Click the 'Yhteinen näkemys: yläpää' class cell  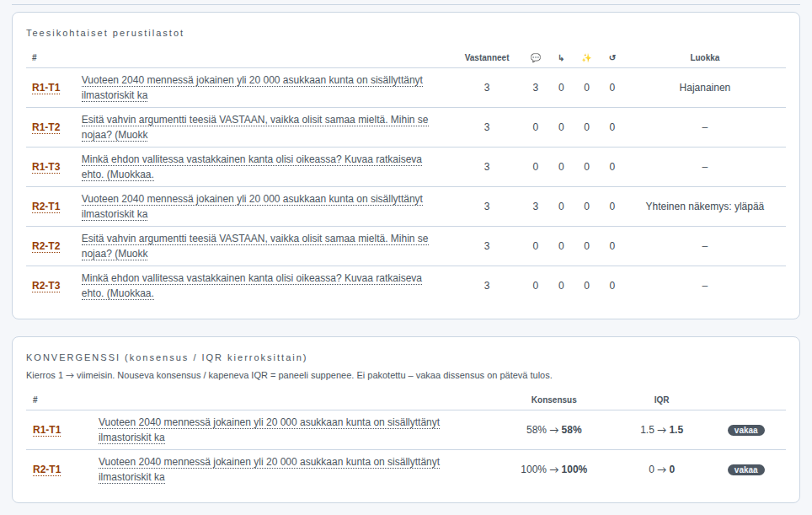coord(705,207)
